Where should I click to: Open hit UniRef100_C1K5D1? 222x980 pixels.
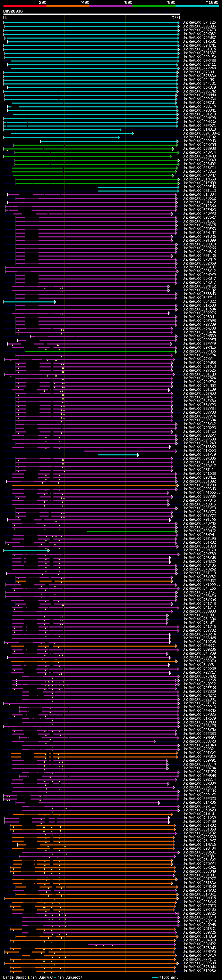pos(199,41)
